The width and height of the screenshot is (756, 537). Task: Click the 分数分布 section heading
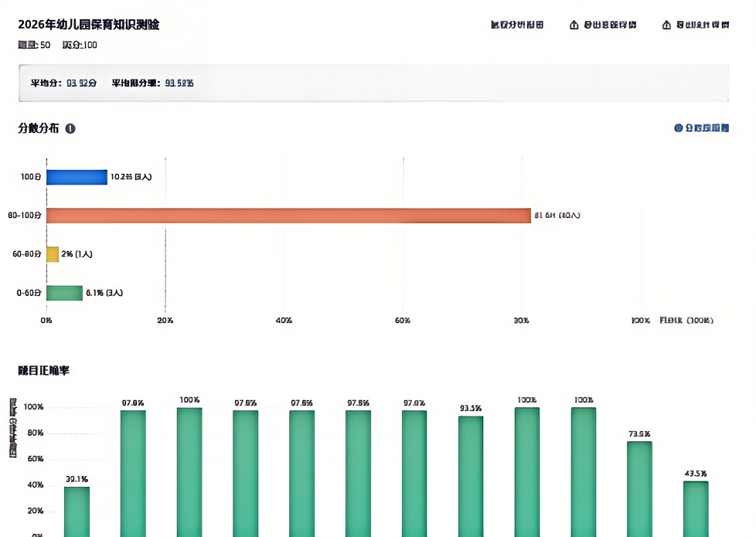(x=39, y=128)
